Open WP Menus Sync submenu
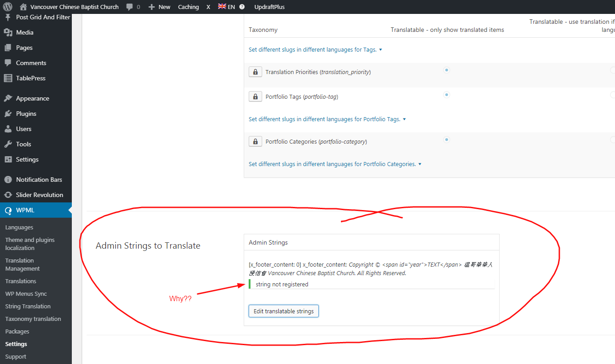This screenshot has width=615, height=364. tap(26, 294)
